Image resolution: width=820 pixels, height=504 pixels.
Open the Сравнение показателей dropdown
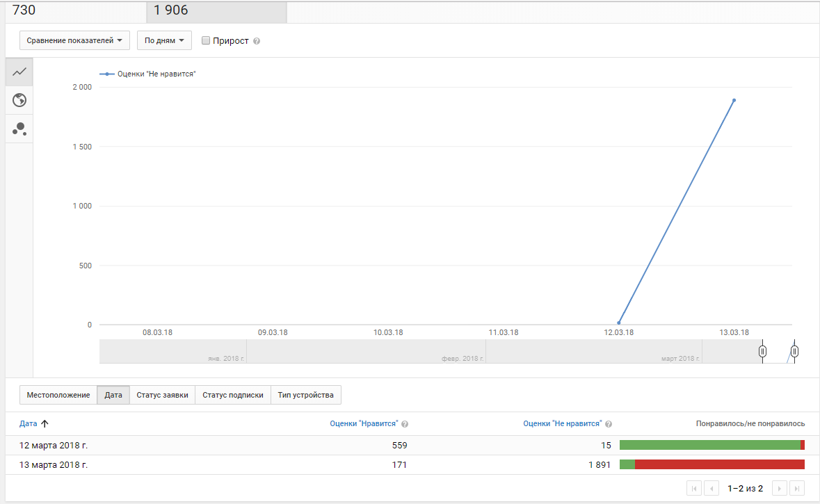(74, 40)
